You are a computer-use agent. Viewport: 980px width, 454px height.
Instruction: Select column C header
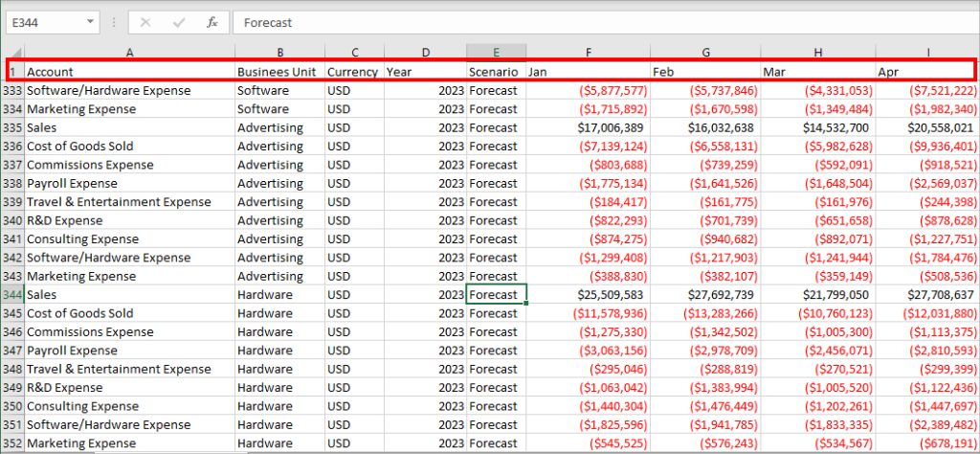(x=354, y=52)
